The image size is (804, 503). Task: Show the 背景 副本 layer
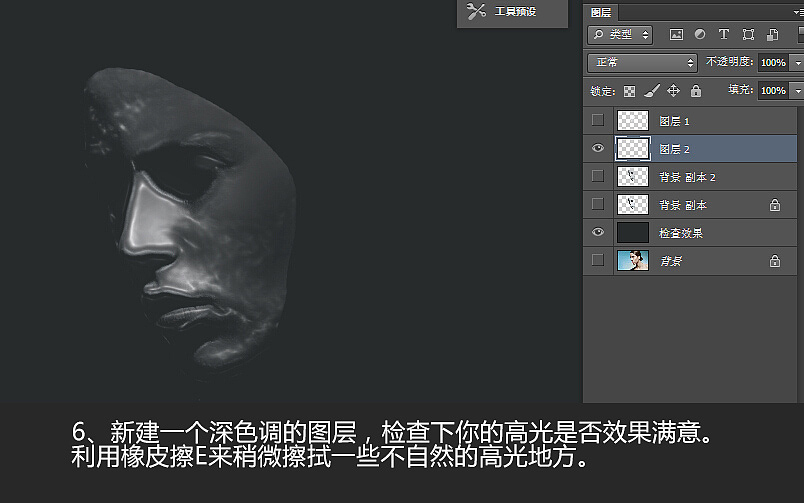(597, 204)
